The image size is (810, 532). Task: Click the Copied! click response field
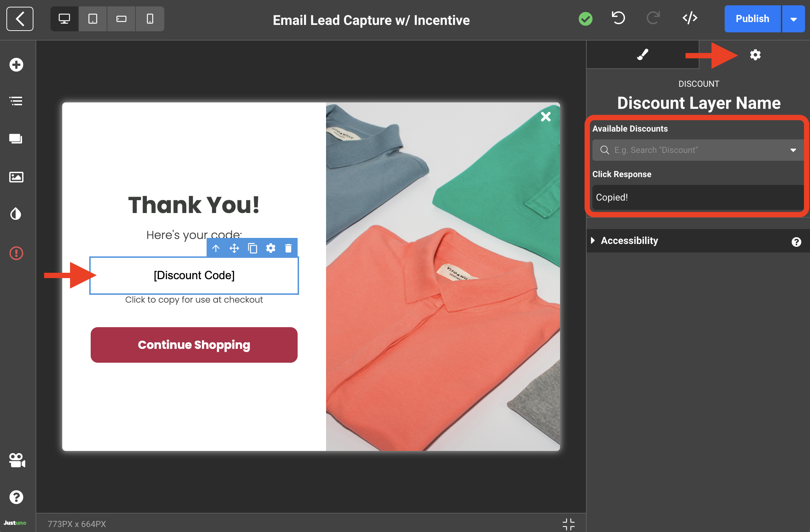point(698,197)
